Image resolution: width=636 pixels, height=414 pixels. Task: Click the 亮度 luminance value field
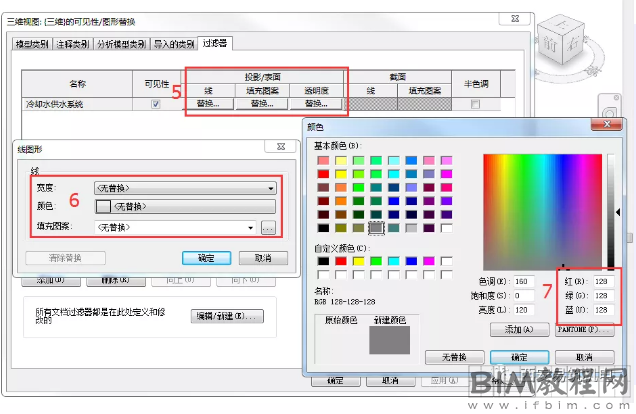click(x=523, y=310)
